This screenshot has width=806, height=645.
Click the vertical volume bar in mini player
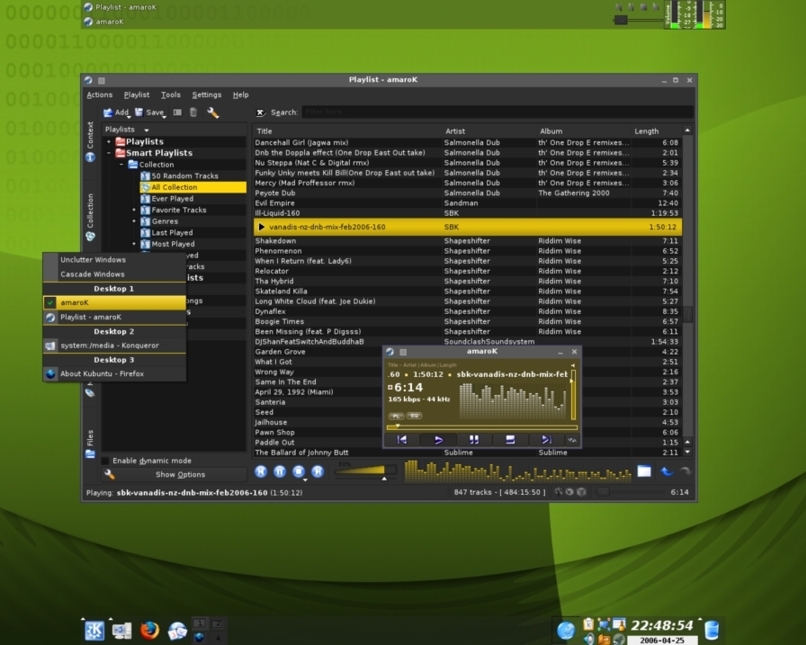click(x=573, y=394)
